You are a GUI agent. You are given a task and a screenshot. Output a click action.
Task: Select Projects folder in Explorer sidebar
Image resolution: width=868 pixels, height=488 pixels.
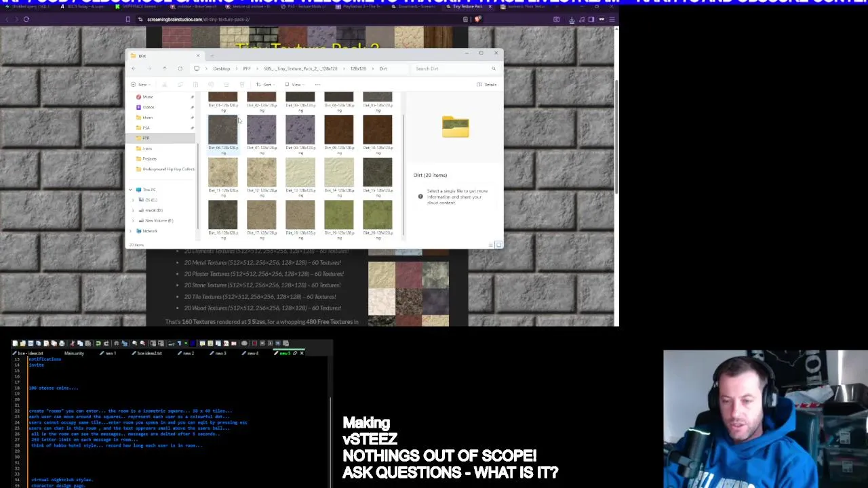(149, 159)
